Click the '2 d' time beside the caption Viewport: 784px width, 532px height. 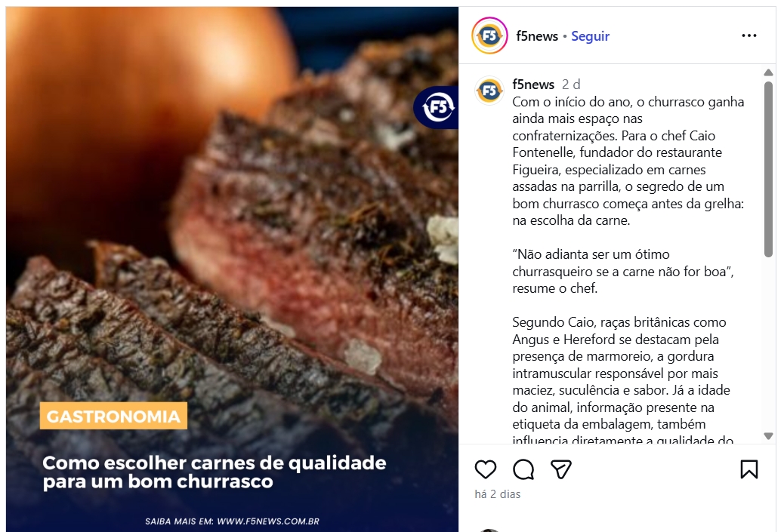(x=571, y=85)
